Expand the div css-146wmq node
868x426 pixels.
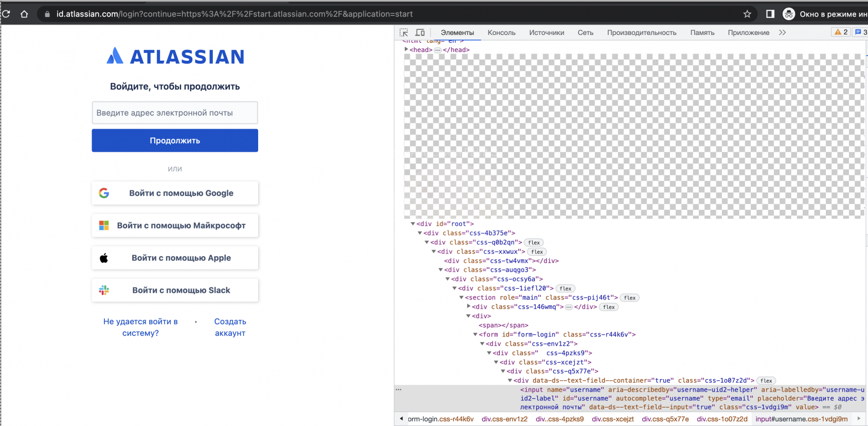468,307
